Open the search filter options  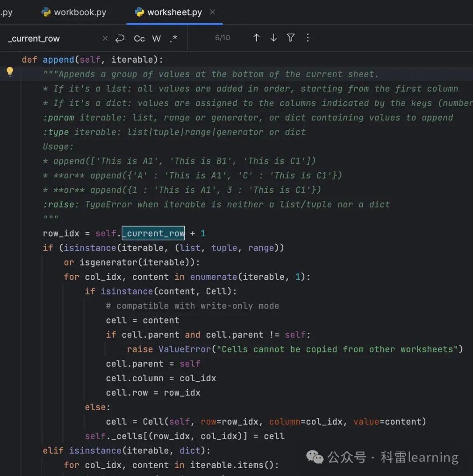291,38
